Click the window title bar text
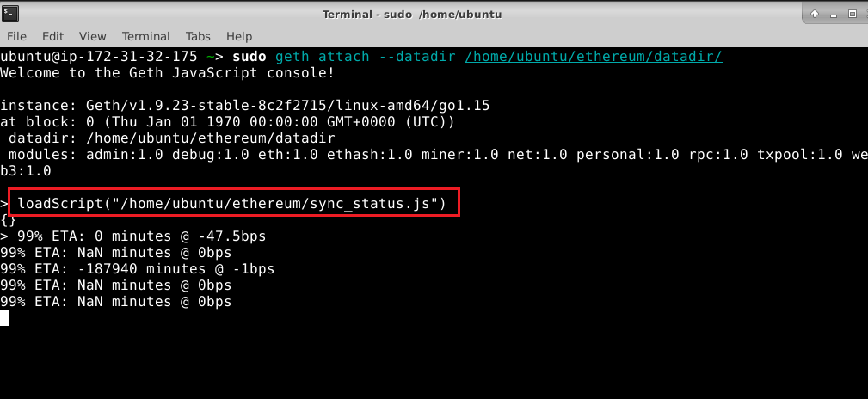This screenshot has height=399, width=868. point(412,15)
